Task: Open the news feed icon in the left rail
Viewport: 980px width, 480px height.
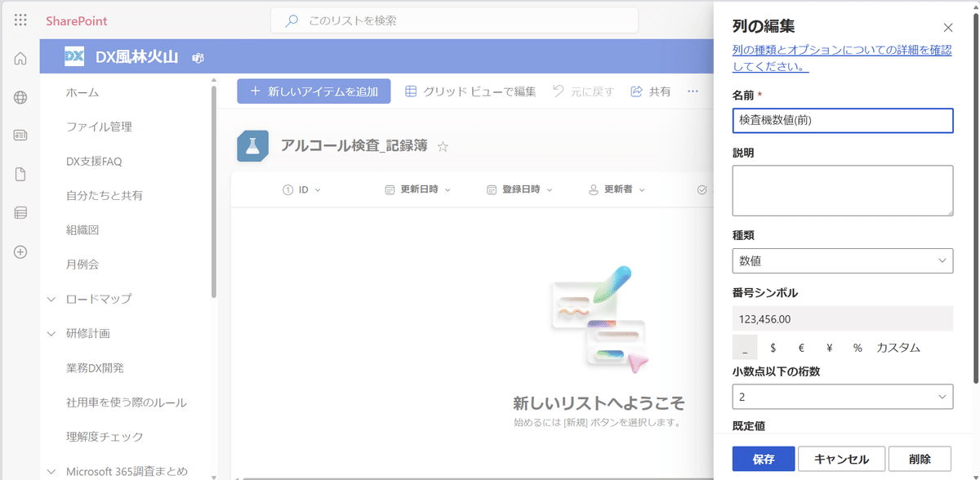Action: [20, 136]
